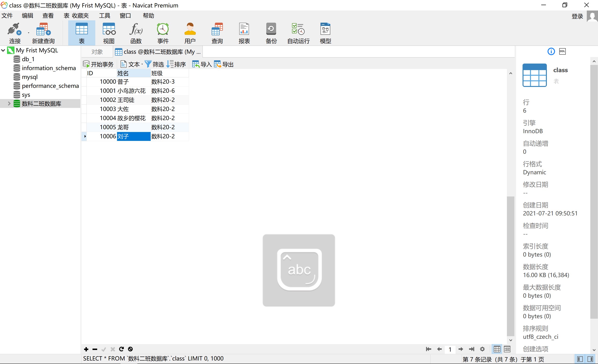The width and height of the screenshot is (598, 364).
Task: Show the table info panel icon
Action: click(x=551, y=51)
